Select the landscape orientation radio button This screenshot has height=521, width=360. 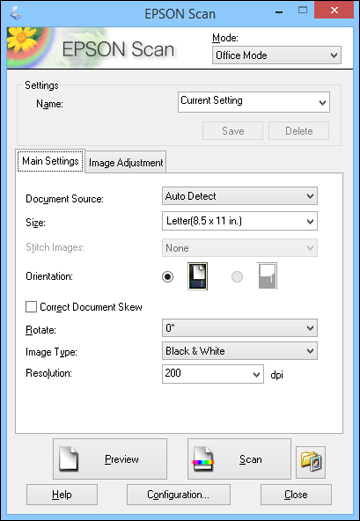click(237, 277)
